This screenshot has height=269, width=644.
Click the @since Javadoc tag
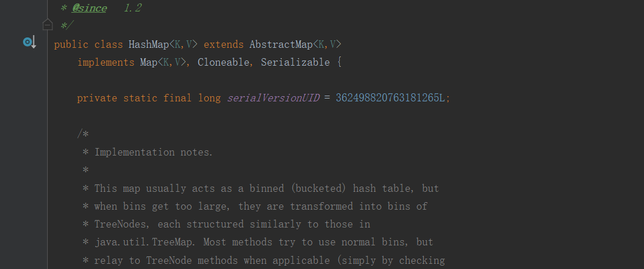pos(89,8)
